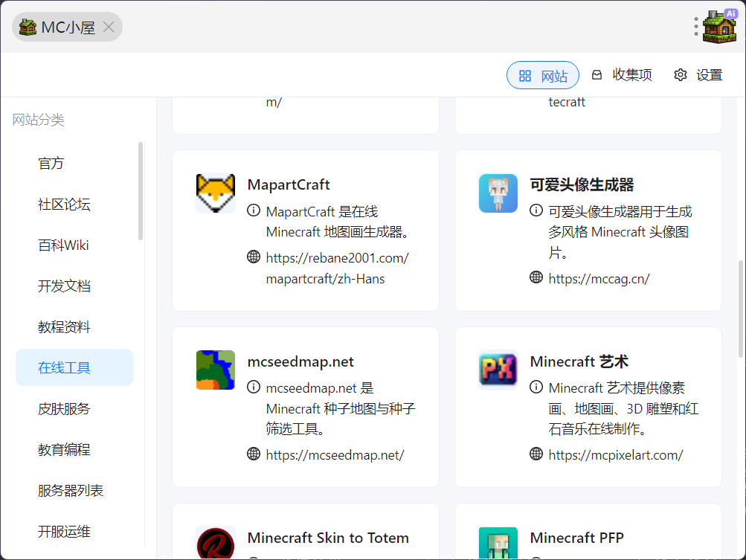Click the 可爱头像生成器 avatar icon
The height and width of the screenshot is (560, 746).
[498, 193]
